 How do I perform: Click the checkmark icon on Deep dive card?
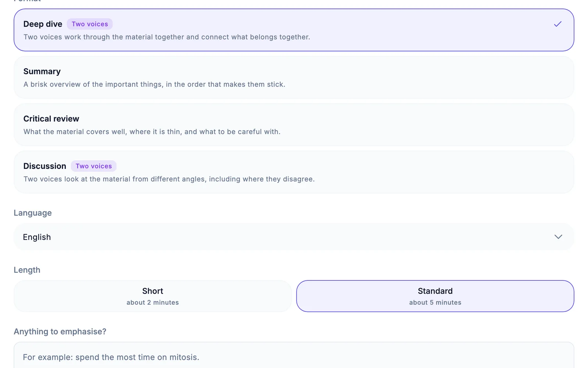point(557,24)
